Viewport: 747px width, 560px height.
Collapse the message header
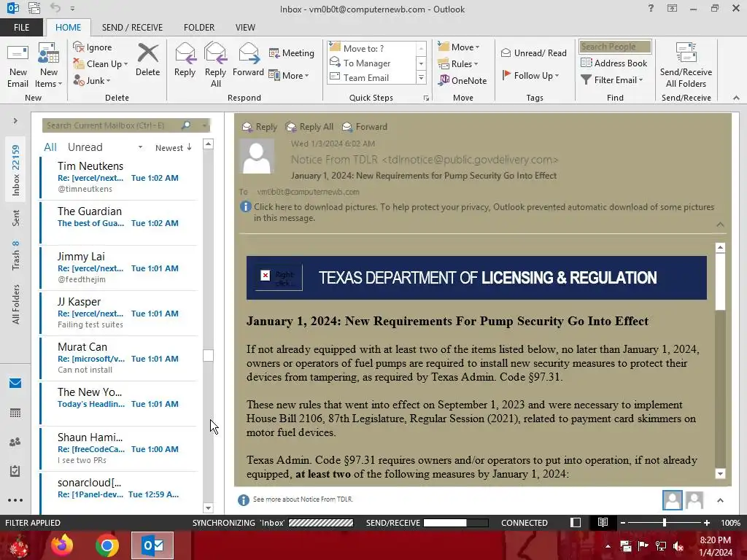click(x=720, y=225)
